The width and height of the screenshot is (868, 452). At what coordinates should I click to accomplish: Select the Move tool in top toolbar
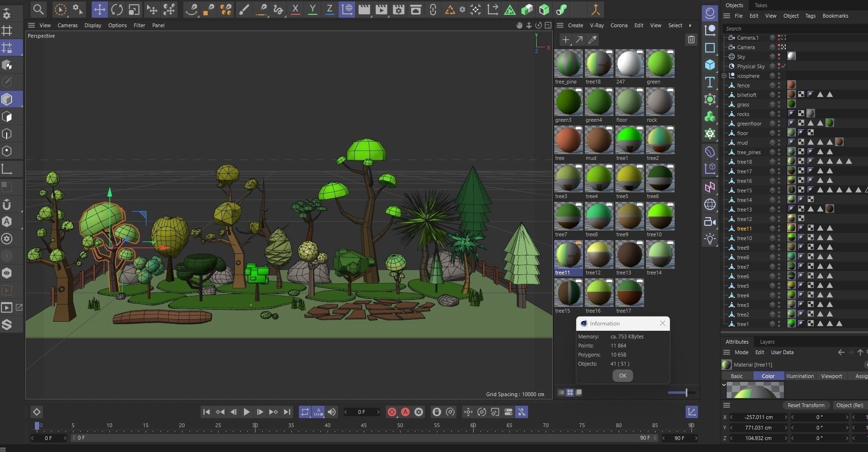[x=99, y=9]
